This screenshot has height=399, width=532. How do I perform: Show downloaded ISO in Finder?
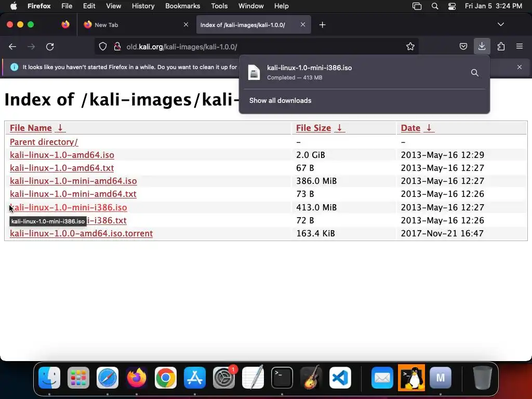(x=475, y=73)
